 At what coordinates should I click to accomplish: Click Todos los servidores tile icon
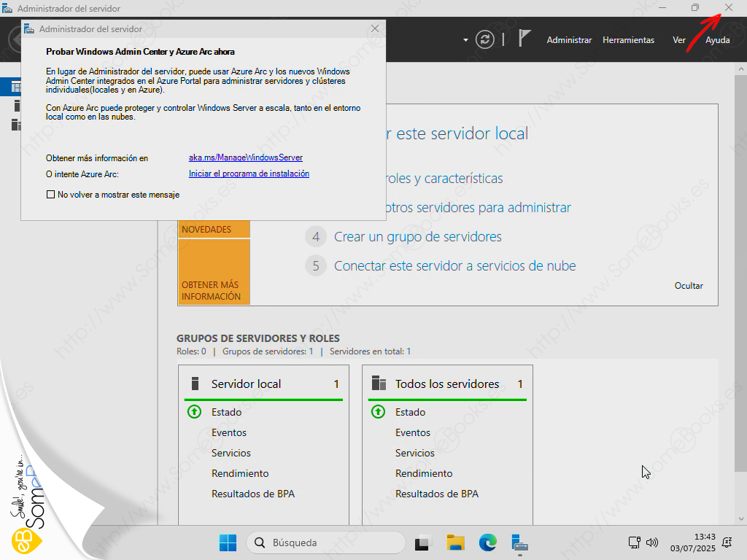click(379, 384)
